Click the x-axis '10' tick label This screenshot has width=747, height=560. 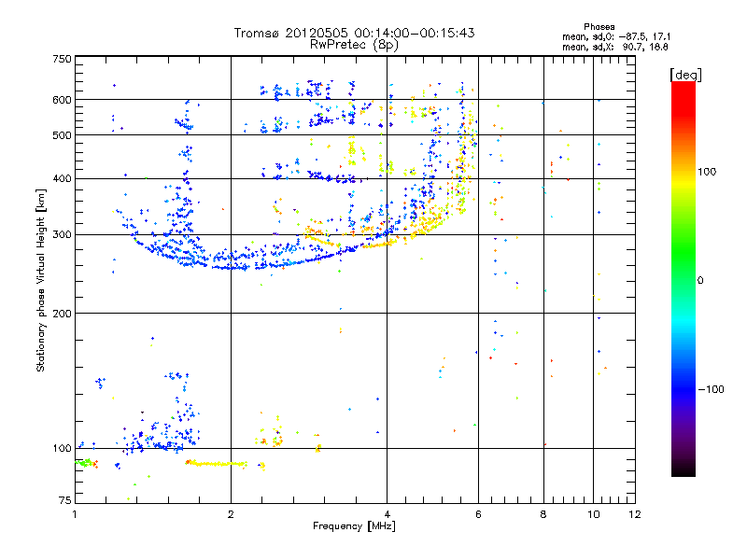pyautogui.click(x=593, y=514)
